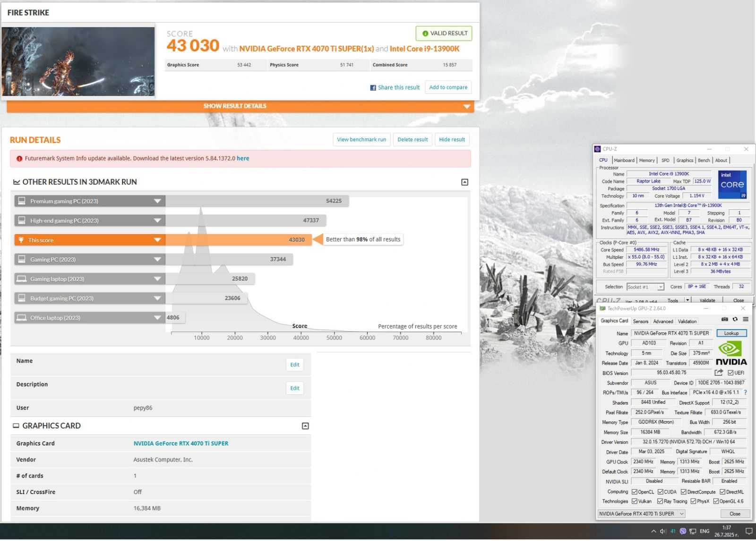
Task: Open the network icon in system tray
Action: (x=693, y=531)
